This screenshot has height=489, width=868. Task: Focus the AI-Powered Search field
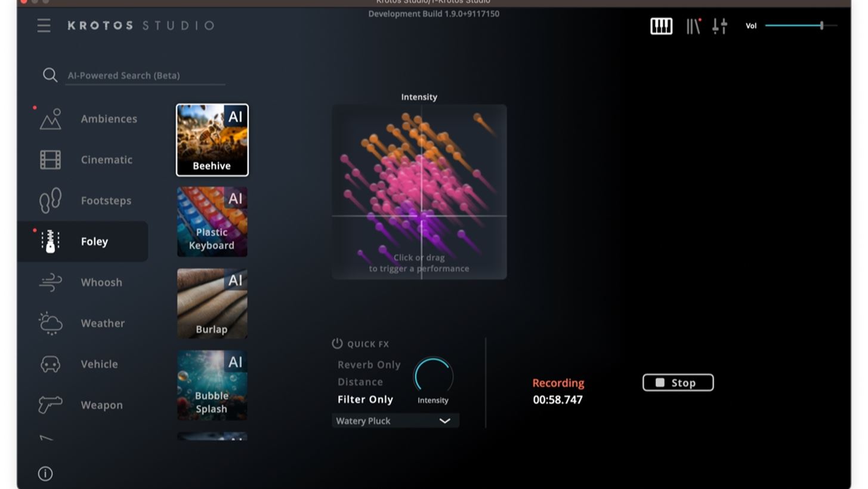pyautogui.click(x=145, y=75)
